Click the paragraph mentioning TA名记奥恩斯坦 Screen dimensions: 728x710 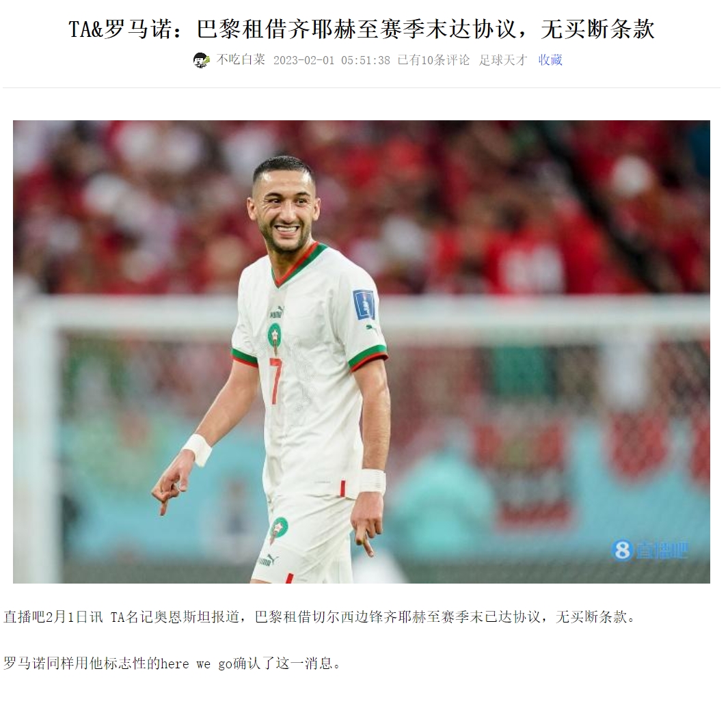coord(321,617)
